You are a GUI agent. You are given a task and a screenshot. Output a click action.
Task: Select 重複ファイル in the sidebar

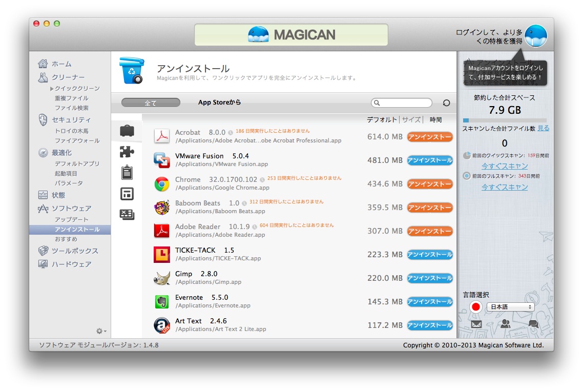pyautogui.click(x=71, y=98)
